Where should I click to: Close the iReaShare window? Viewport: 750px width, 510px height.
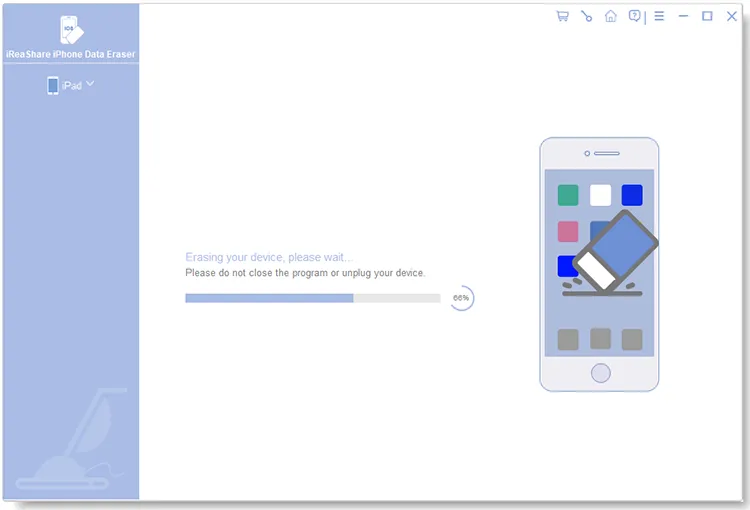tap(731, 16)
